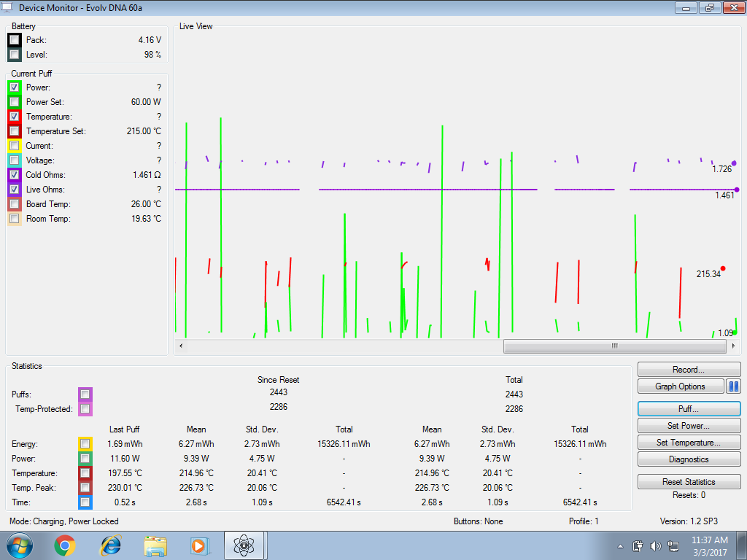Viewport: 747px width, 560px height.
Task: Check the Temp. Peak statistics checkbox
Action: coord(85,488)
